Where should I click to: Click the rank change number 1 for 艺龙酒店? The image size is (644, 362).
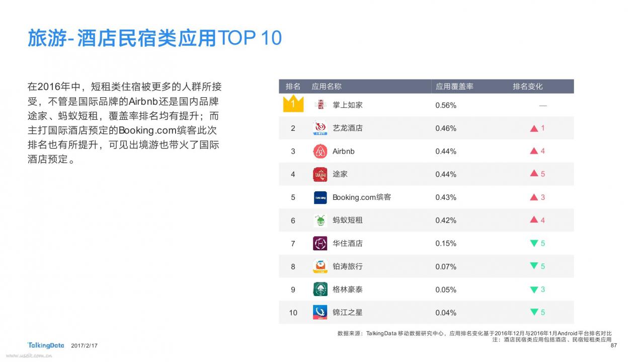pyautogui.click(x=543, y=128)
